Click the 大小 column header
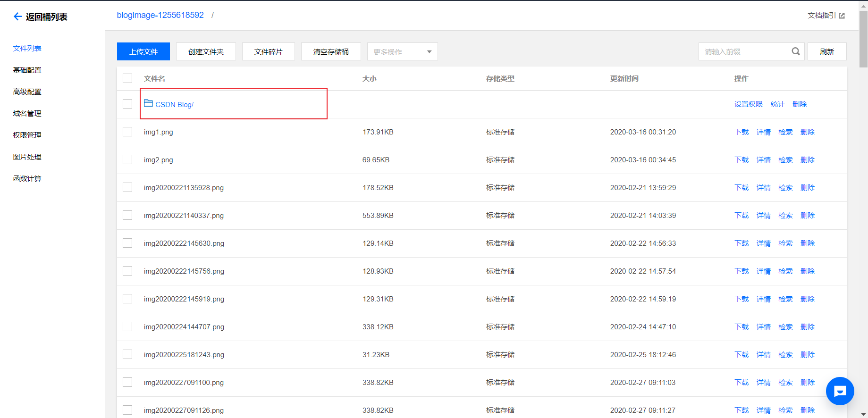Viewport: 868px width, 418px height. pos(370,78)
